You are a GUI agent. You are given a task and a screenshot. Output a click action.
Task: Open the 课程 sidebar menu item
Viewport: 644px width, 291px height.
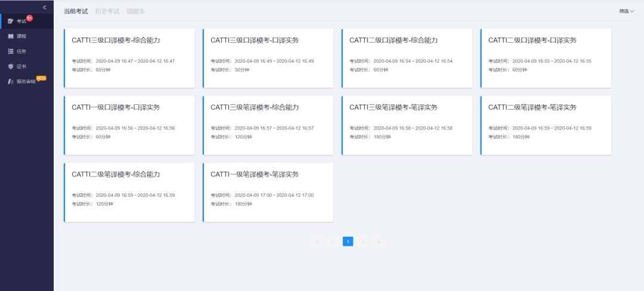coord(27,36)
